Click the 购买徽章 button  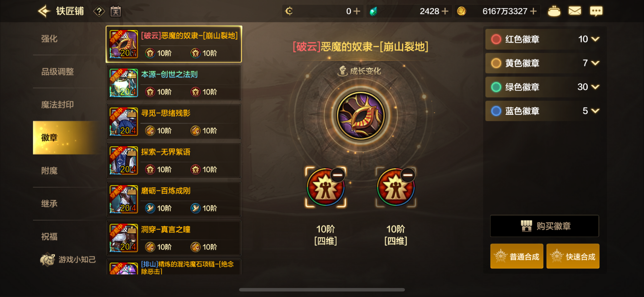pyautogui.click(x=544, y=226)
